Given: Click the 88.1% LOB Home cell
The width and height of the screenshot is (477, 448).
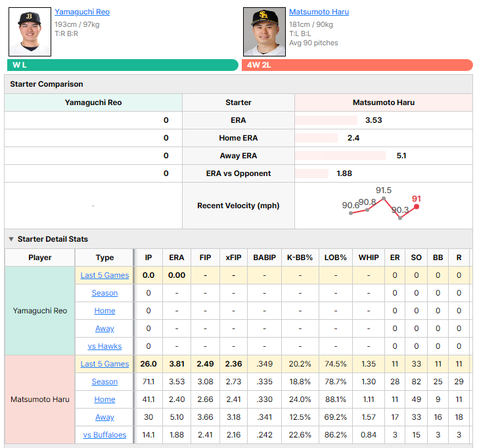Looking at the screenshot, I should 336,399.
